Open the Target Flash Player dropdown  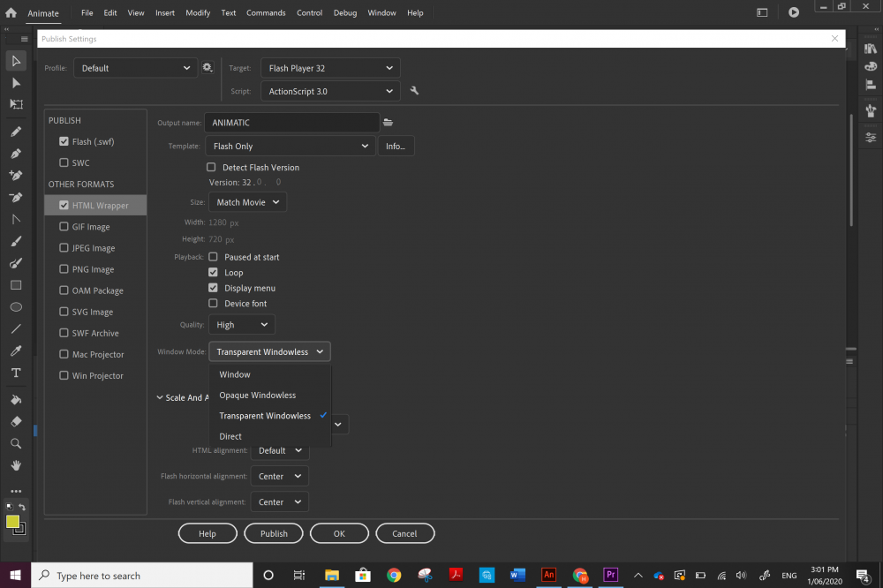point(330,68)
